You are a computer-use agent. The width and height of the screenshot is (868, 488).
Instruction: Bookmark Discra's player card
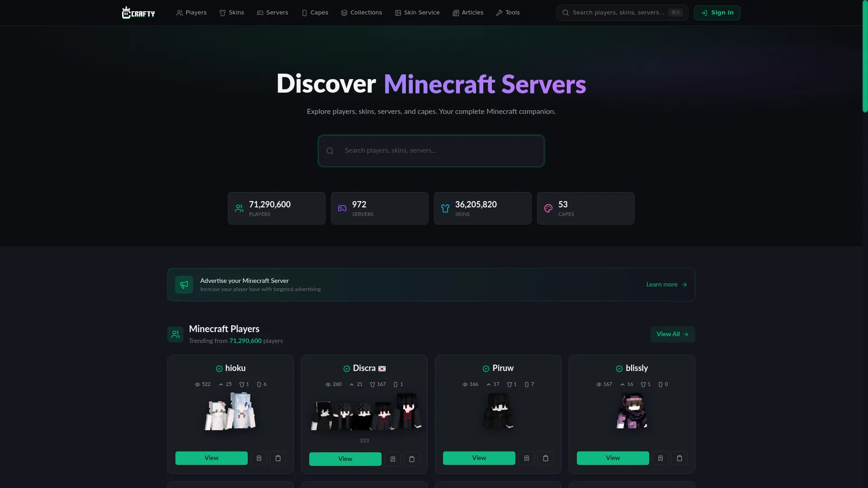click(x=393, y=459)
